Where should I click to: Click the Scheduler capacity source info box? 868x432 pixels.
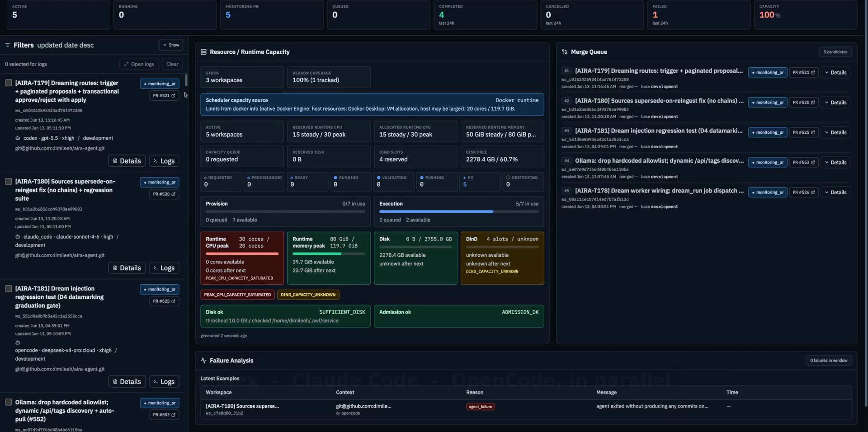pos(372,104)
